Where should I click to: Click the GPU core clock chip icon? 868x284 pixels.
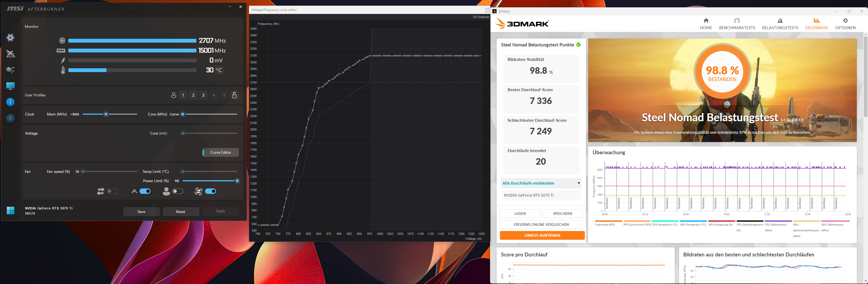pos(62,40)
